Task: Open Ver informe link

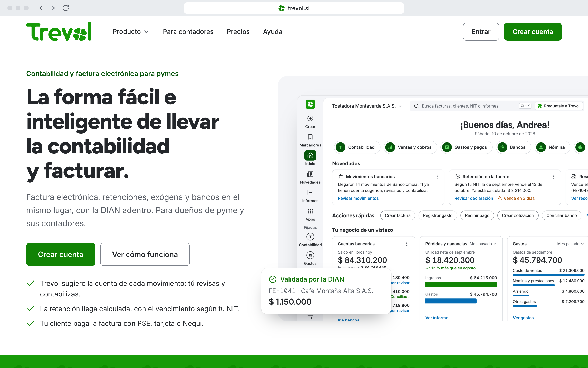Action: click(437, 317)
